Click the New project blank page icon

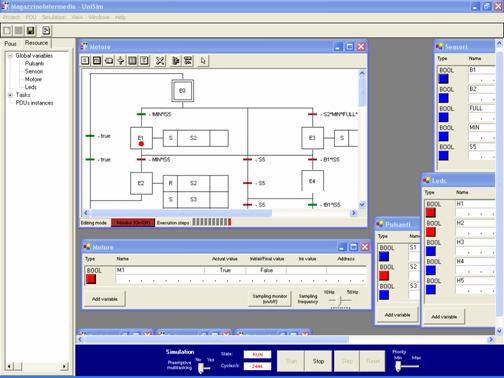[7, 31]
